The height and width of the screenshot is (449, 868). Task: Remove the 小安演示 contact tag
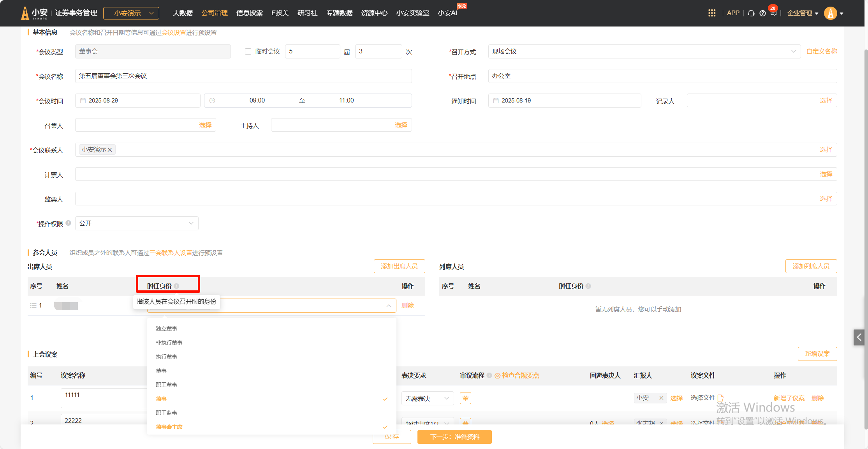[110, 150]
